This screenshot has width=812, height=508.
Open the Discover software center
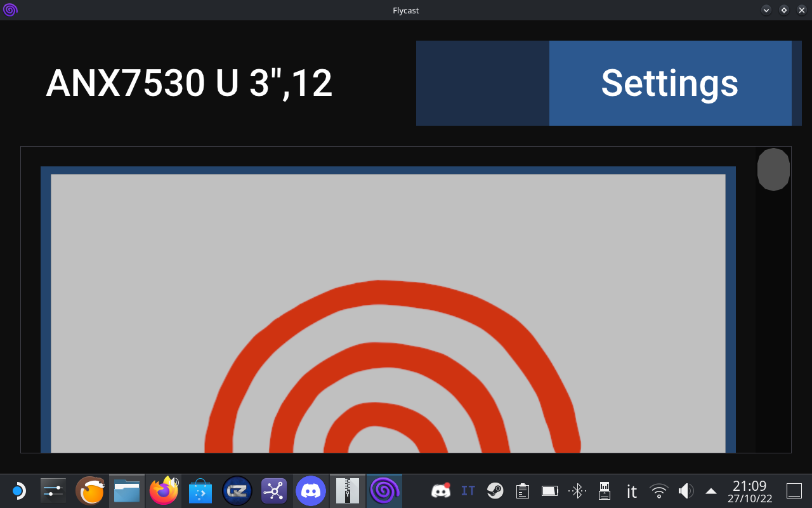click(x=200, y=490)
